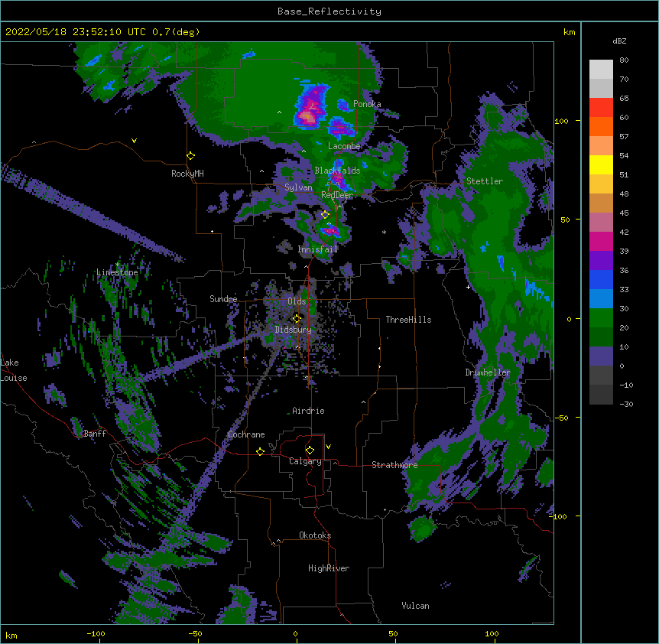
Task: Select the Airdrie label
Action: [308, 411]
